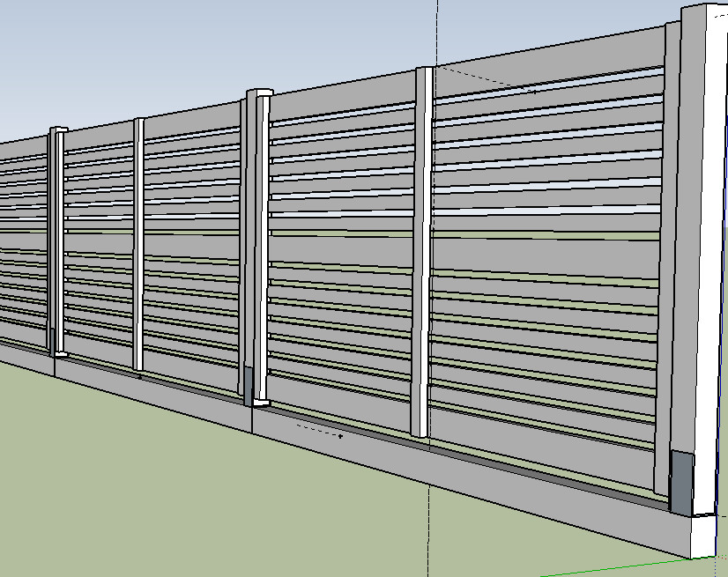
Task: Select the white vertical strip between the two capped posts
Action: tap(138, 242)
